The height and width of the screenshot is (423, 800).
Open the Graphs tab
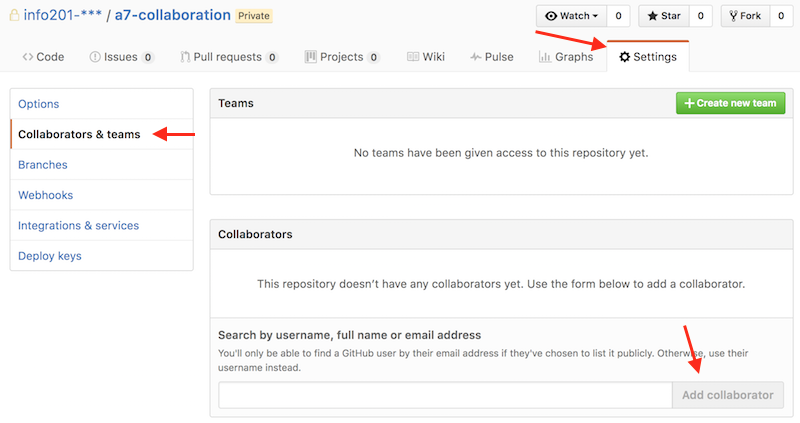(x=566, y=57)
